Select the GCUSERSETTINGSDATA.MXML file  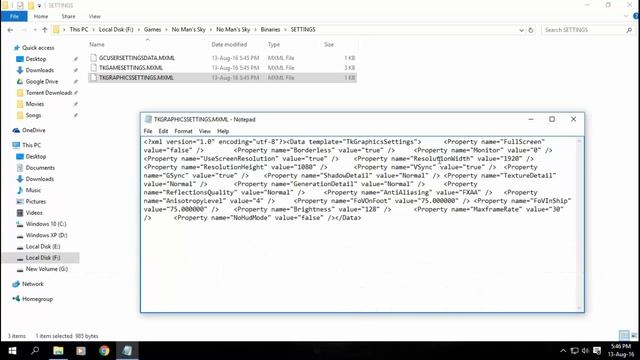[x=222, y=58]
